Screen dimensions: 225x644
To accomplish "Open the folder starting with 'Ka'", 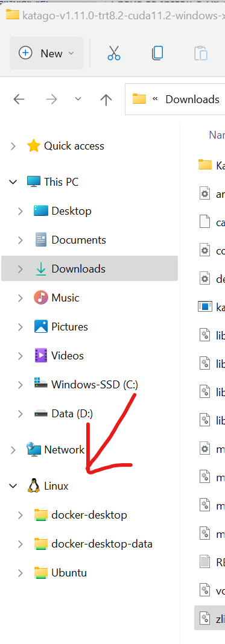I will click(x=212, y=165).
